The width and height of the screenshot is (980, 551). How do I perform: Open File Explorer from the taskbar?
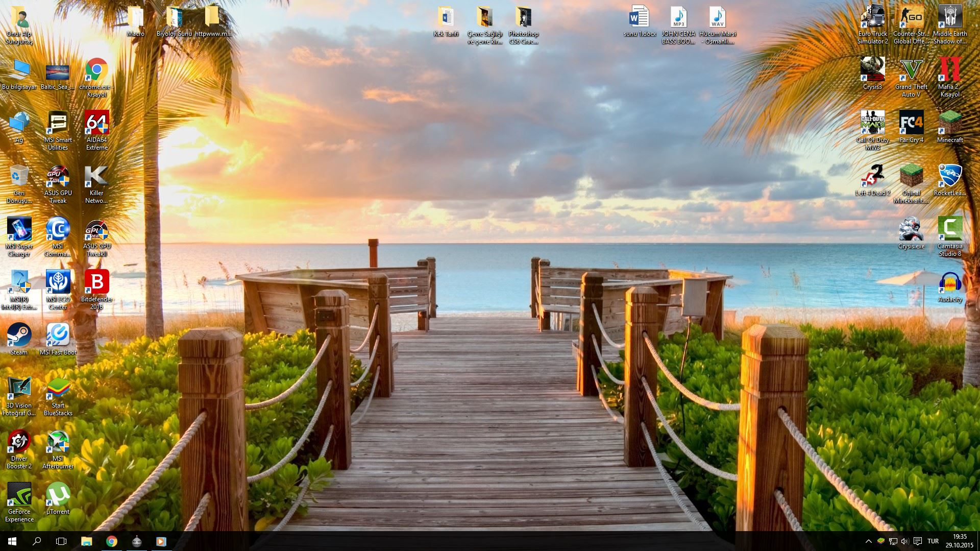coord(87,541)
